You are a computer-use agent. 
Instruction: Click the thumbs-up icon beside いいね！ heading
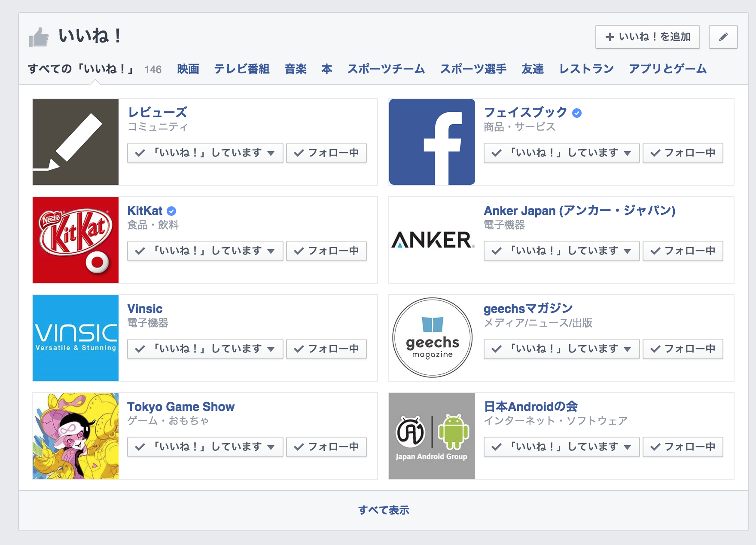[39, 37]
